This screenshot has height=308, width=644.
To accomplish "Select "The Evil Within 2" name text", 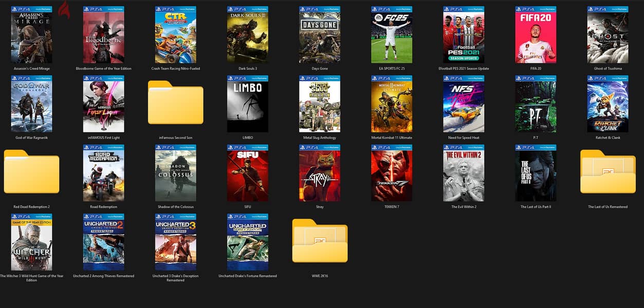I will click(x=464, y=207).
